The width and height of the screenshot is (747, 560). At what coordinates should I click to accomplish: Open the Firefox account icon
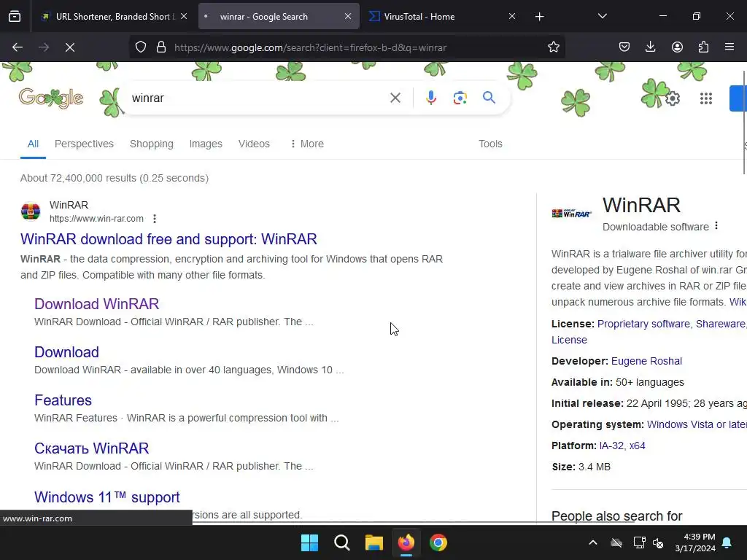[x=677, y=47]
